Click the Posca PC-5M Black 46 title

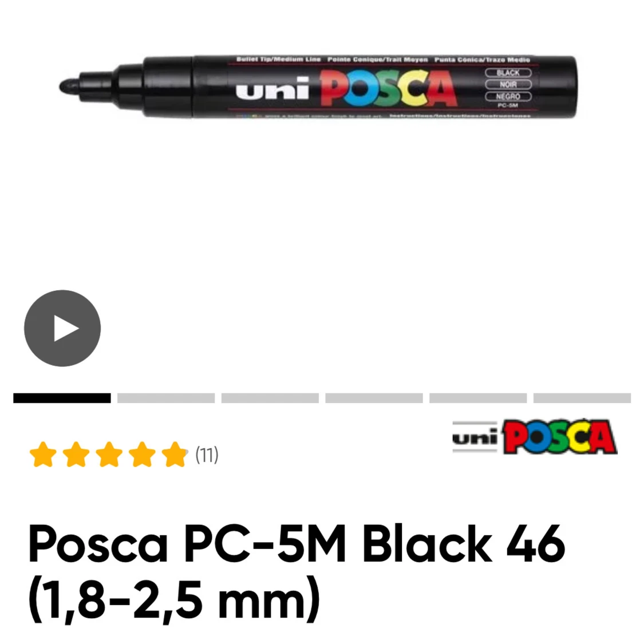click(x=297, y=544)
